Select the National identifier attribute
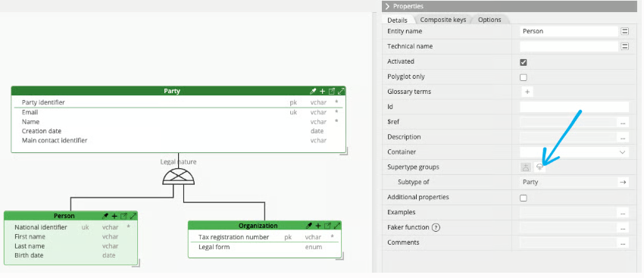Screen dimensions: 644x278 41,227
